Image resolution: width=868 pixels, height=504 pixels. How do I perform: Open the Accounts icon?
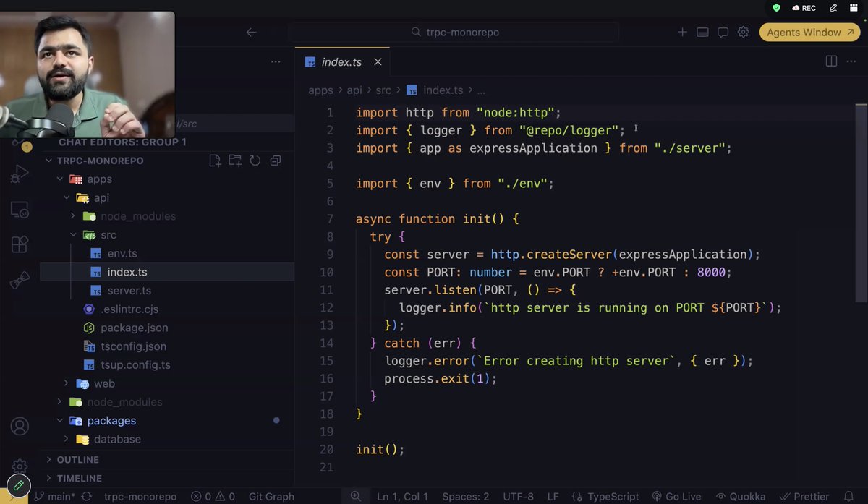click(20, 426)
